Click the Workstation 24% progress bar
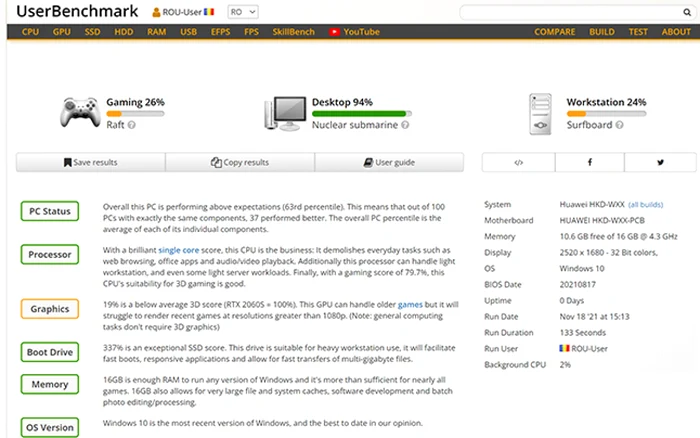This screenshot has height=438, width=700. (606, 114)
